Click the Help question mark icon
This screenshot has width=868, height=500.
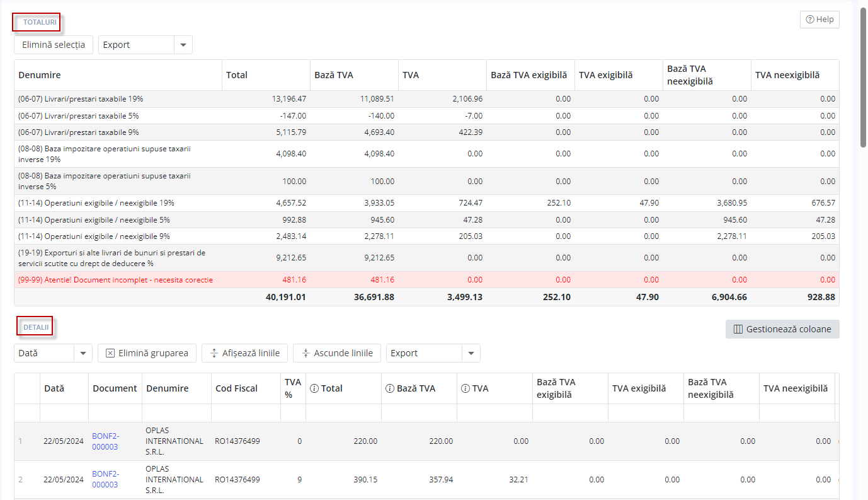pyautogui.click(x=810, y=20)
